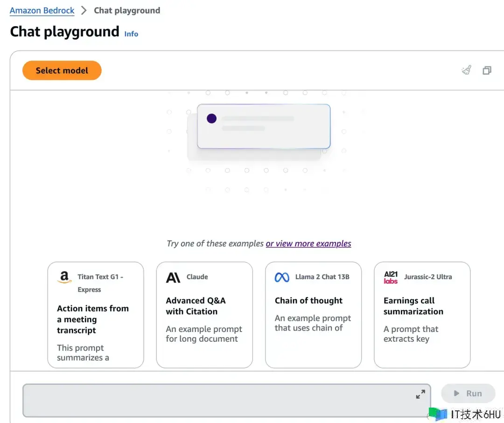Click the breadcrumb chevron separator
Screen dimensions: 504x423
(84, 10)
